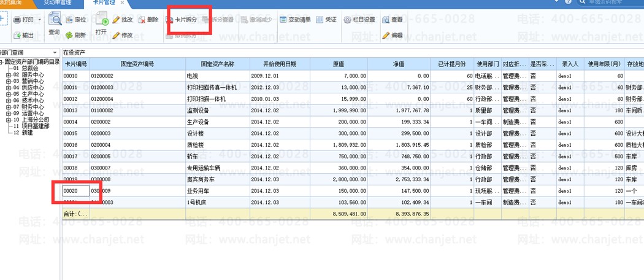This screenshot has height=280, width=644.
Task: Click the 原值 column header
Action: (x=339, y=64)
